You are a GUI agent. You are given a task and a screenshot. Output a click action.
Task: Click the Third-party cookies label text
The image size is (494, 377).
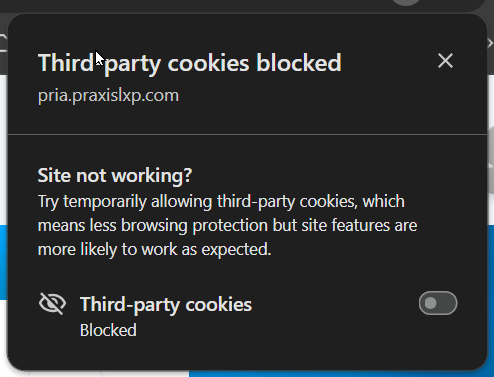(x=166, y=305)
